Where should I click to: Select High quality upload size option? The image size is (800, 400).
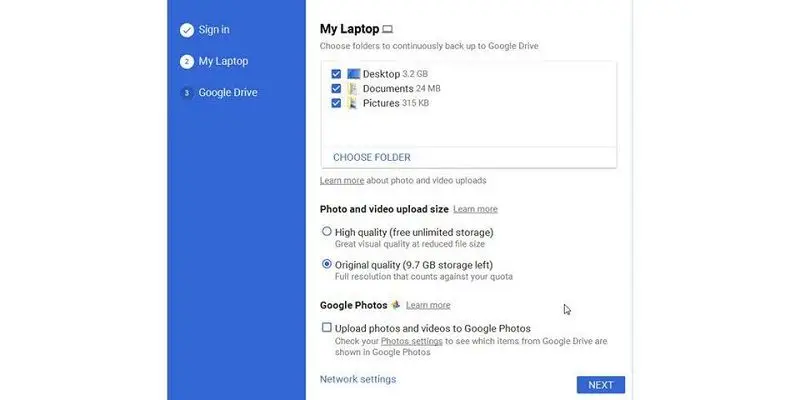[x=327, y=232]
